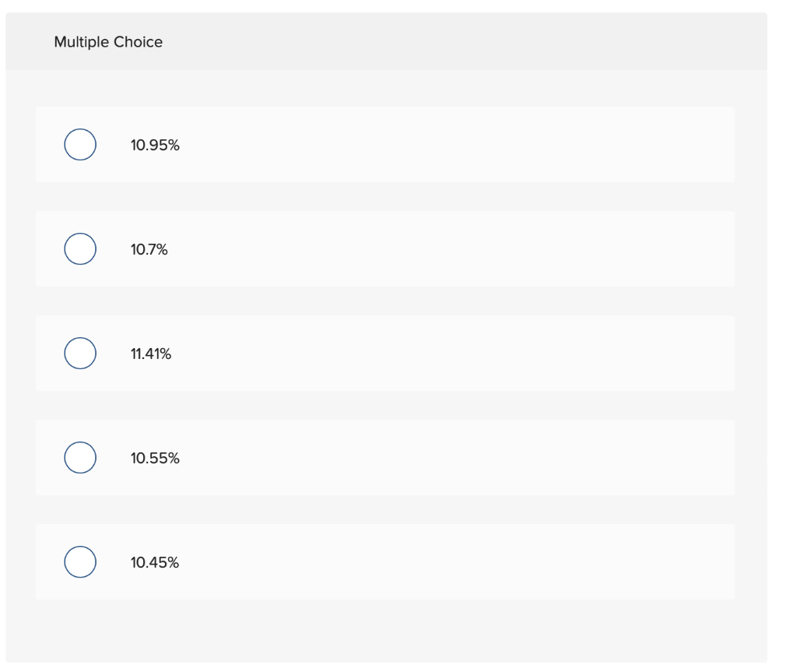The width and height of the screenshot is (797, 672).
Task: Select the 10.95% radio button
Action: coord(80,145)
